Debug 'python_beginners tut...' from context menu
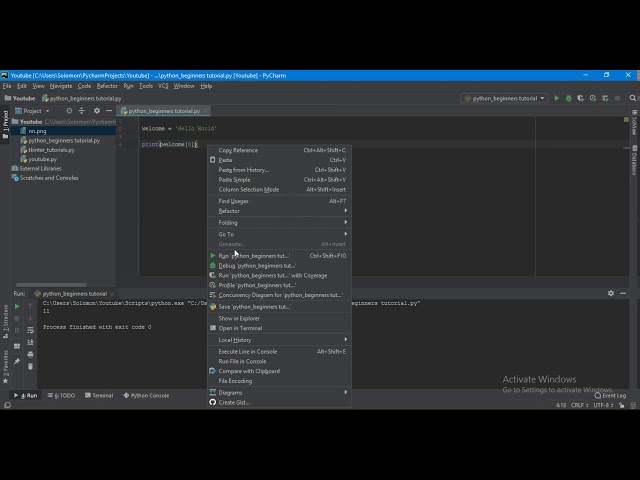640x480 pixels. [280, 266]
